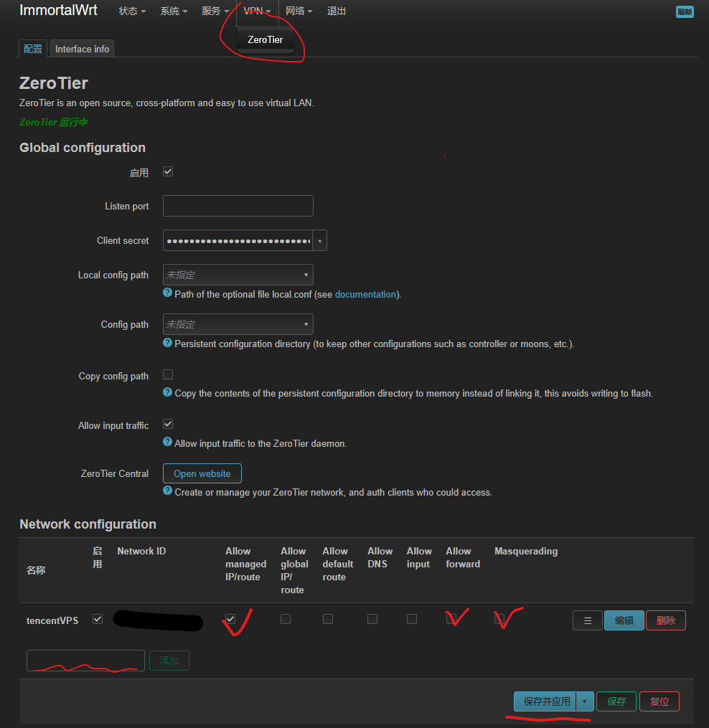709x728 pixels.
Task: Open the 系统 menu
Action: click(174, 11)
